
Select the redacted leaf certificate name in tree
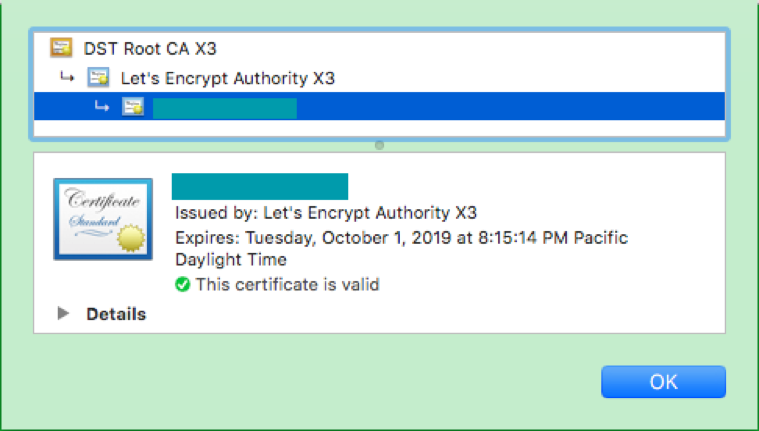coord(225,108)
